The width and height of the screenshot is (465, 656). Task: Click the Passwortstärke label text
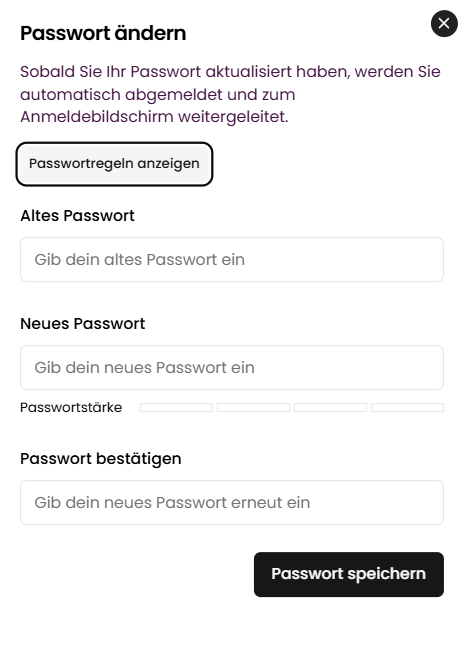pyautogui.click(x=71, y=407)
